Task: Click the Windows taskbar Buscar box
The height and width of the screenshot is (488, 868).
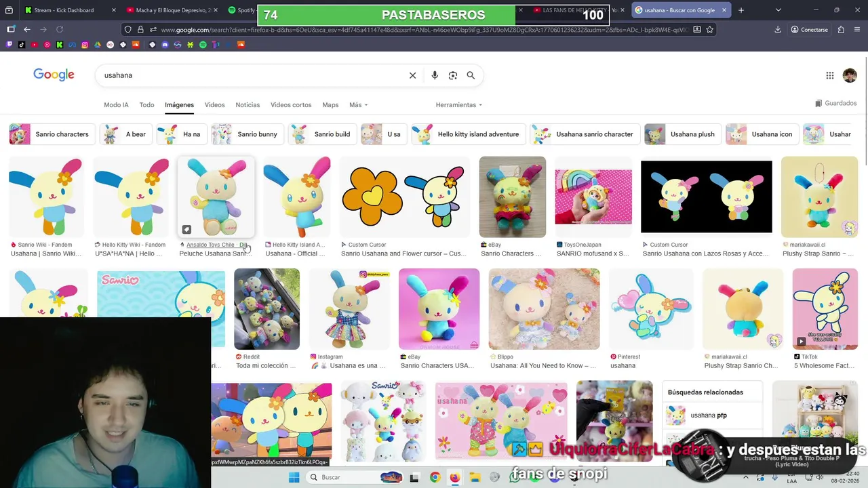Action: pos(355,477)
